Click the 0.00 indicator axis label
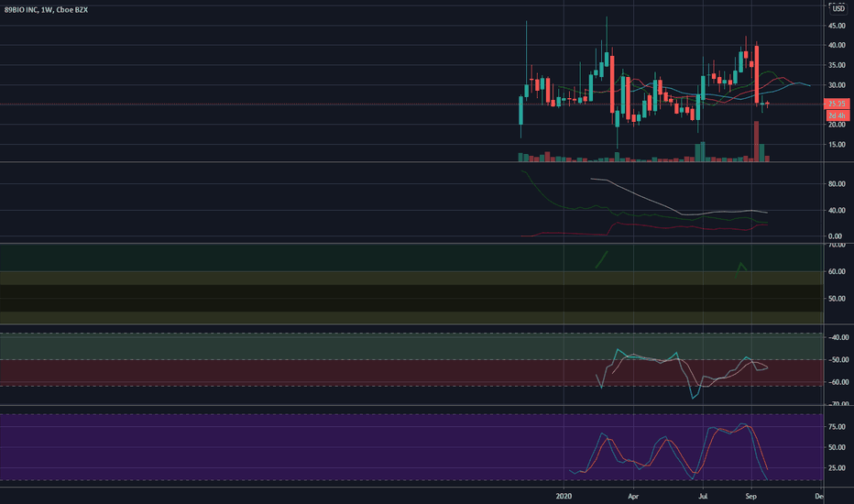The image size is (854, 504). click(x=835, y=236)
